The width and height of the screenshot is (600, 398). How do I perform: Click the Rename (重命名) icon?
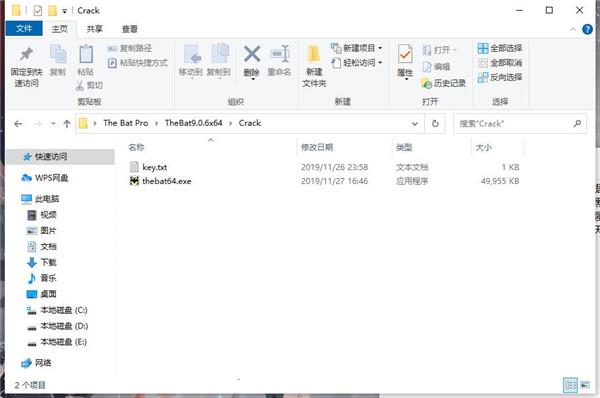click(280, 54)
